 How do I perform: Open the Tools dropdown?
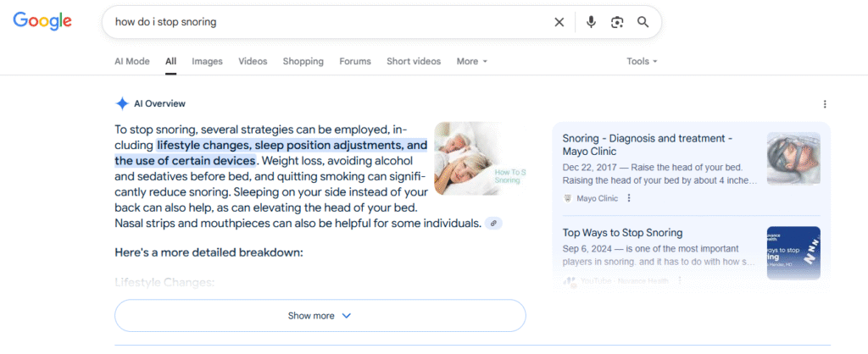(642, 61)
